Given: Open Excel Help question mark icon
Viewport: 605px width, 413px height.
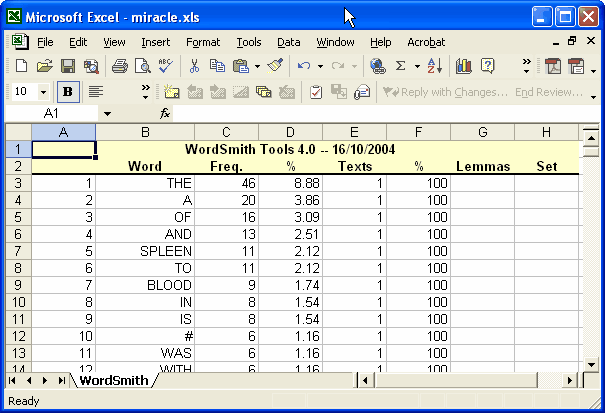Looking at the screenshot, I should pos(487,66).
